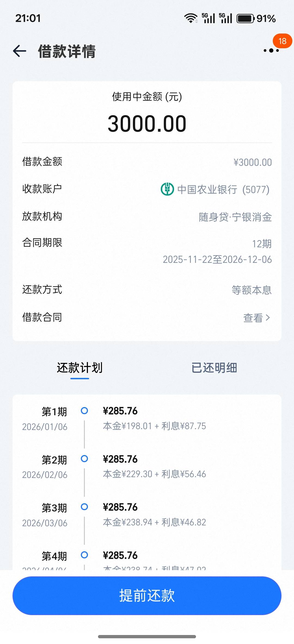Tap the 第1期 ¥285.76 repayment amount
Image resolution: width=294 pixels, height=644 pixels.
120,411
